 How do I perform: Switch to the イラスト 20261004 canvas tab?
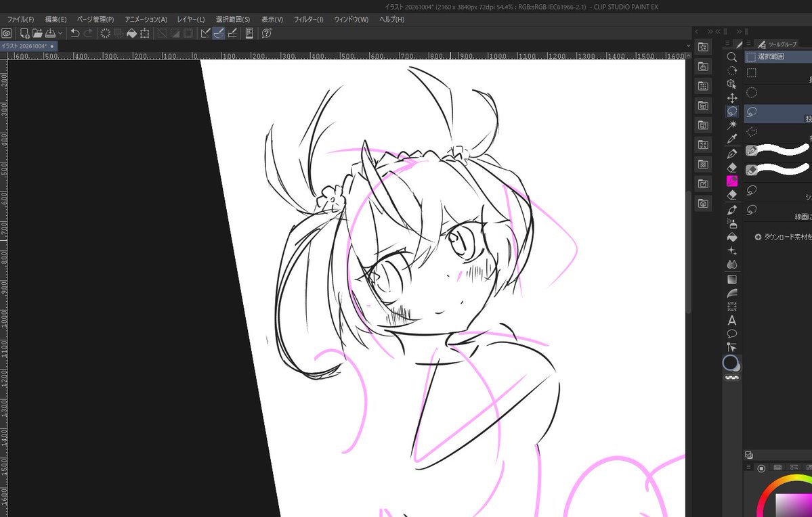click(28, 46)
